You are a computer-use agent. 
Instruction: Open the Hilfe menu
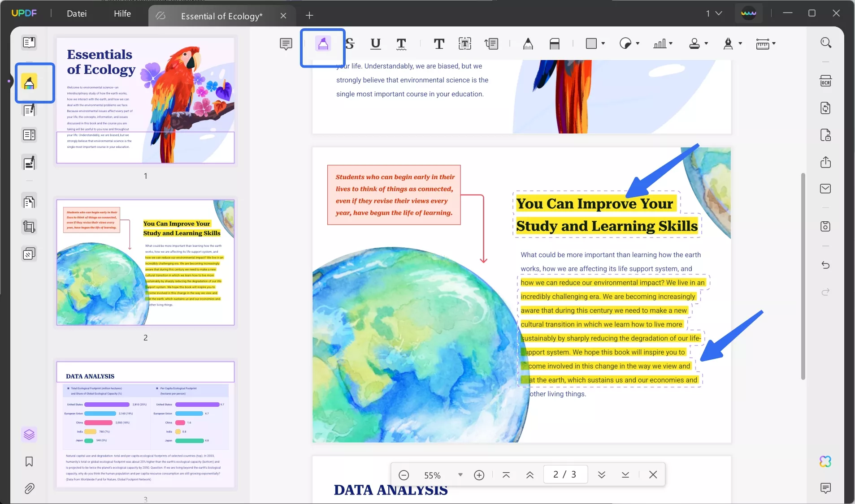click(122, 13)
